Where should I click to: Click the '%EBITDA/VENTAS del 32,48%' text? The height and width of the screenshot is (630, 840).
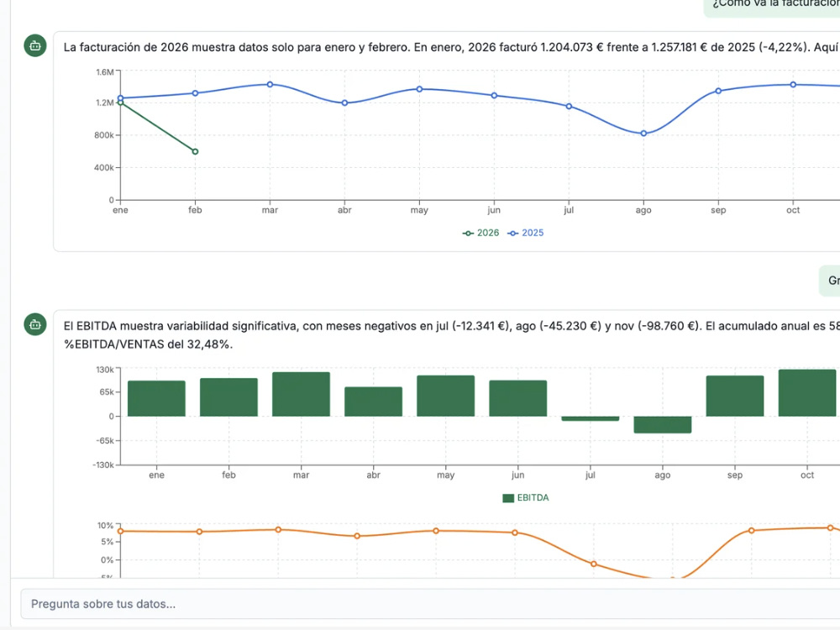148,344
